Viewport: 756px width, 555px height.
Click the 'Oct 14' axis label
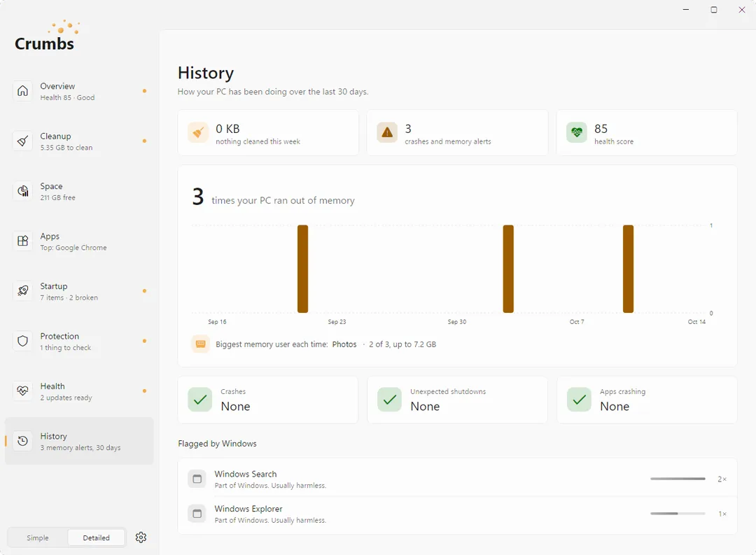click(x=696, y=322)
